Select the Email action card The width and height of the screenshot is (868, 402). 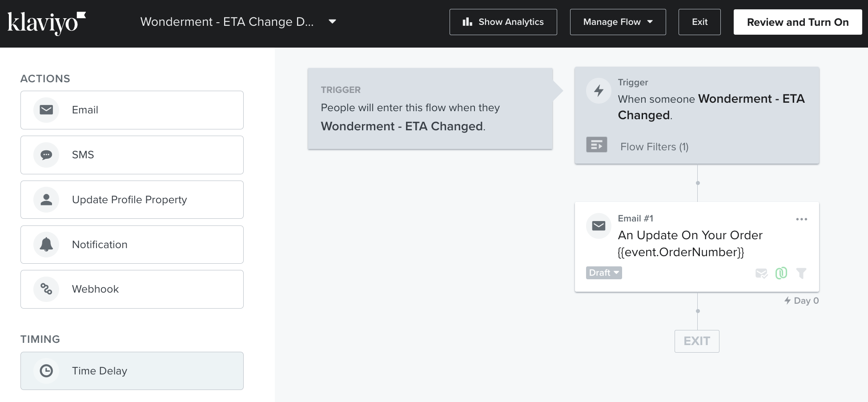tap(132, 110)
